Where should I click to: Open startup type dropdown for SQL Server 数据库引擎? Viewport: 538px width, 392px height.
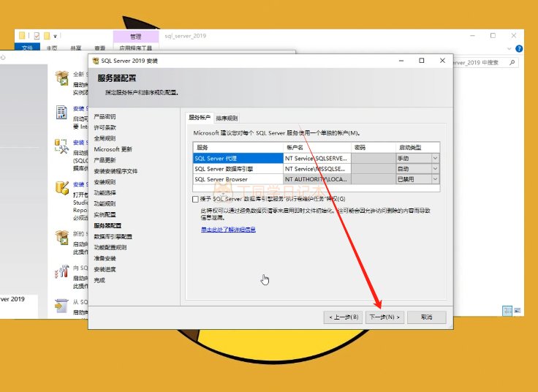[x=435, y=168]
